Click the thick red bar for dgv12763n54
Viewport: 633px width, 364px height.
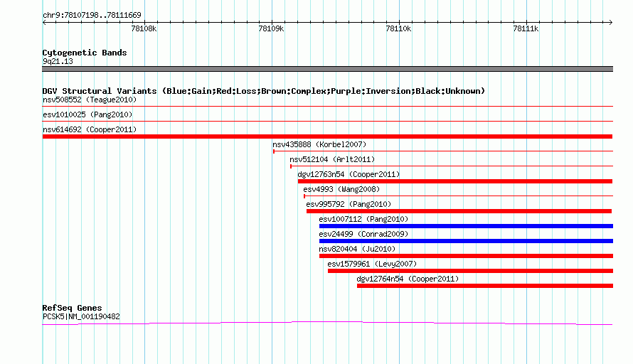(455, 181)
